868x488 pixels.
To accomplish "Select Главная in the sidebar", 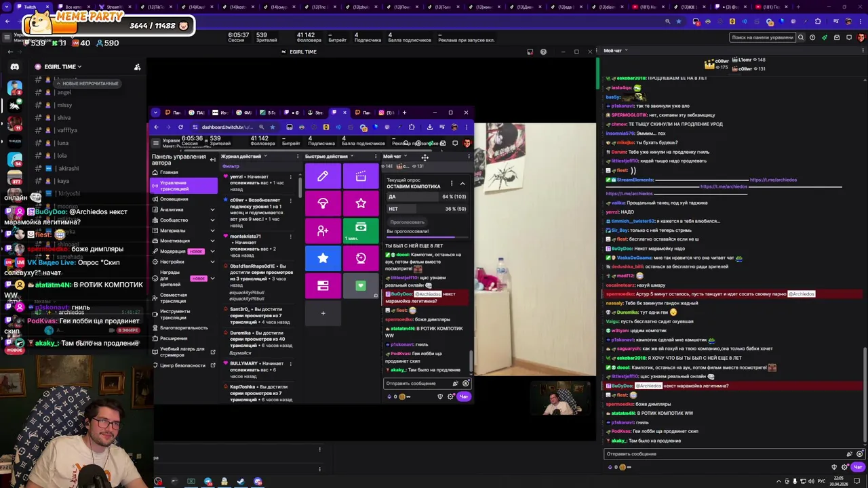I will pyautogui.click(x=168, y=172).
